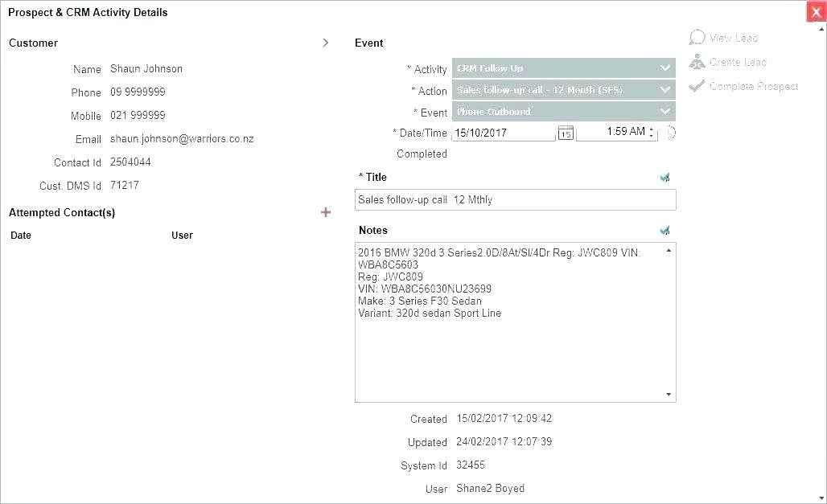827x504 pixels.
Task: Click the clock icon beside the time field
Action: [671, 133]
